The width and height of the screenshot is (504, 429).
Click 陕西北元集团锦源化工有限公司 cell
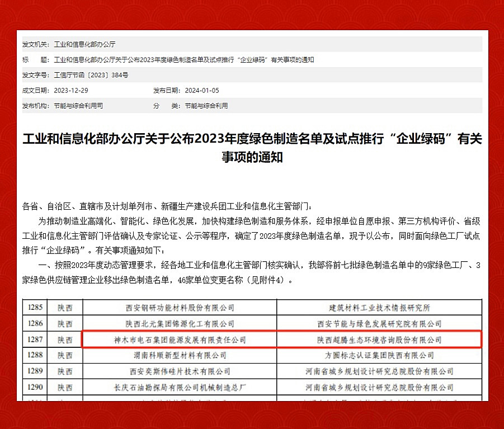178,323
